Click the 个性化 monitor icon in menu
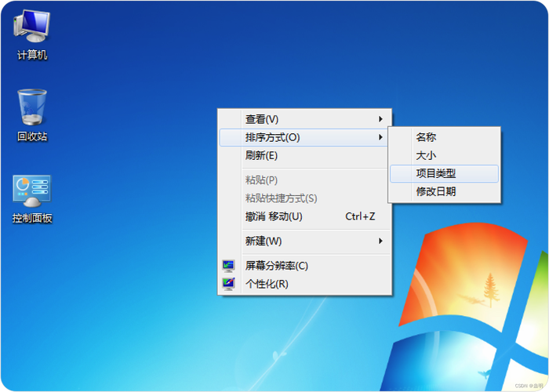This screenshot has width=549, height=392. [x=229, y=284]
